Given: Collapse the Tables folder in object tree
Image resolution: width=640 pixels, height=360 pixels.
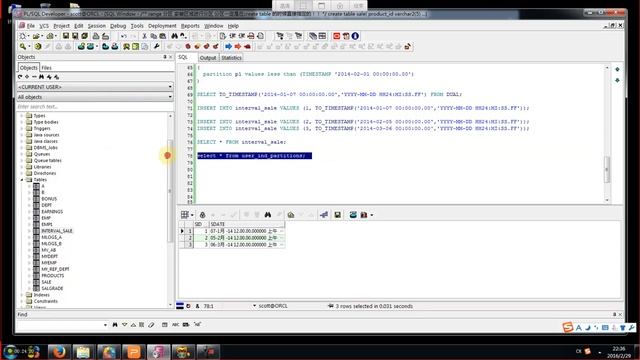Looking at the screenshot, I should point(22,180).
